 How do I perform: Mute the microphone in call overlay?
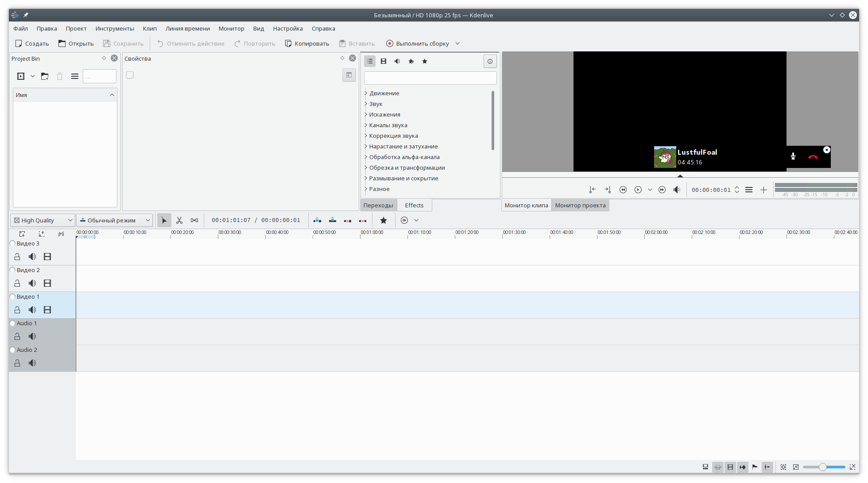coord(793,156)
